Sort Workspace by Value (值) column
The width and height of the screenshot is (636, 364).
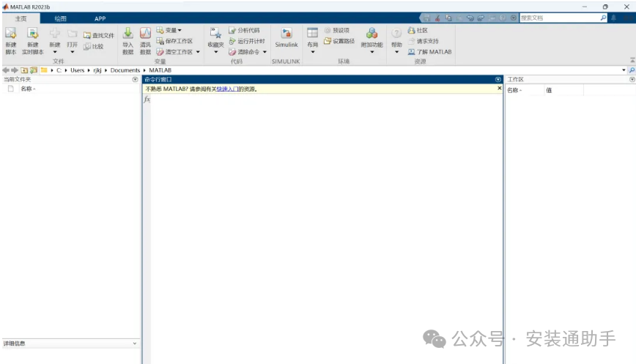549,90
